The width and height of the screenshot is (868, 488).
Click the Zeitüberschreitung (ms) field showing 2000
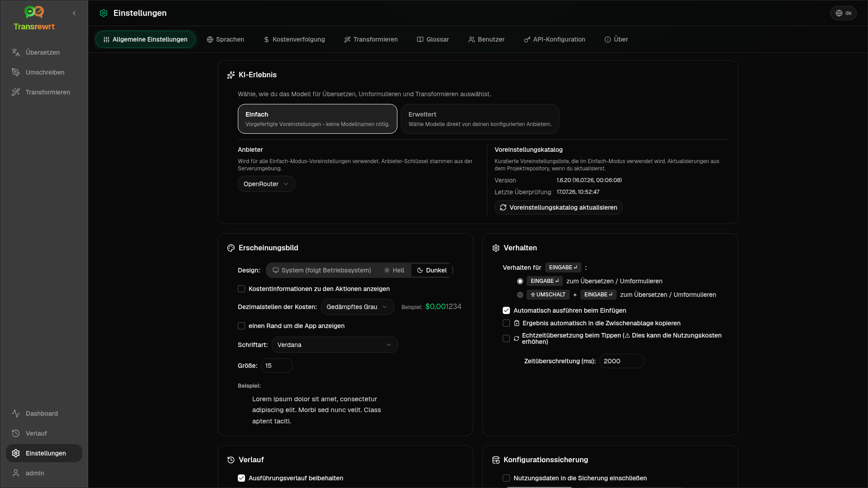click(x=622, y=361)
